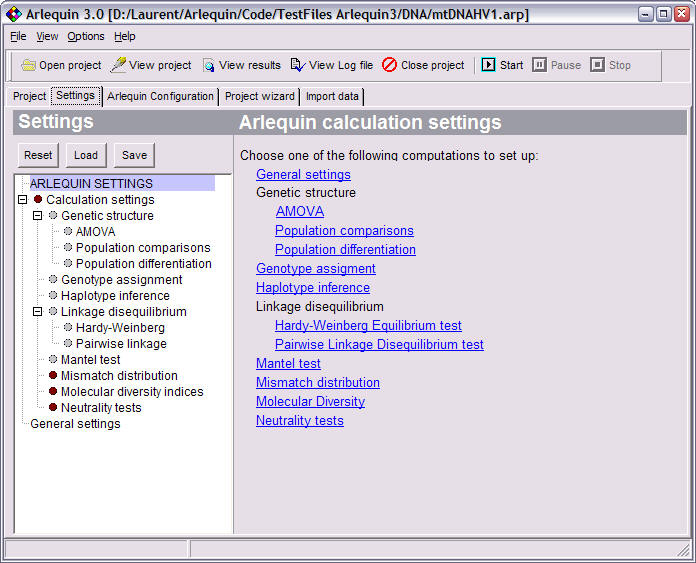Click the Pause icon in toolbar
The height and width of the screenshot is (563, 696).
pyautogui.click(x=539, y=65)
